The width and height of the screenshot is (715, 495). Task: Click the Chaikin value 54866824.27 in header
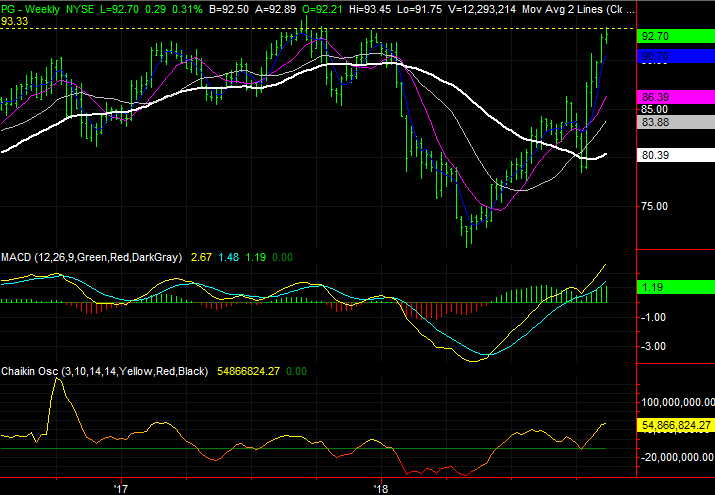[x=249, y=371]
